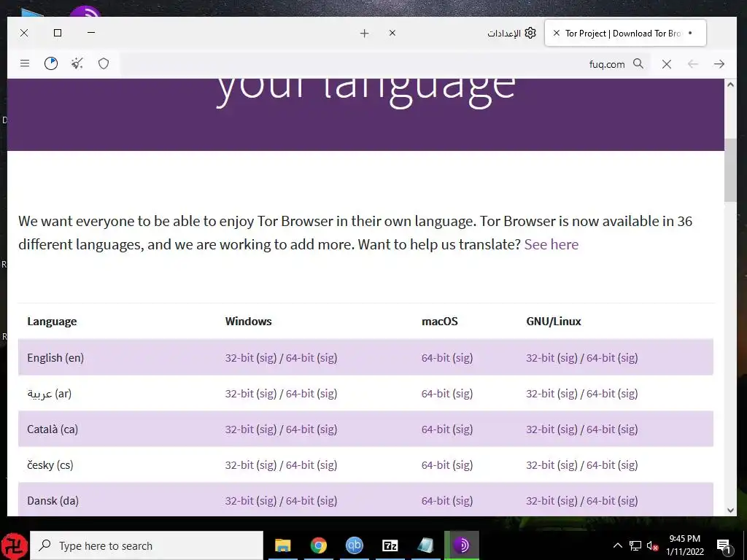The height and width of the screenshot is (560, 747).
Task: Download Arabic (ar) Windows 32-bit build
Action: pos(239,393)
